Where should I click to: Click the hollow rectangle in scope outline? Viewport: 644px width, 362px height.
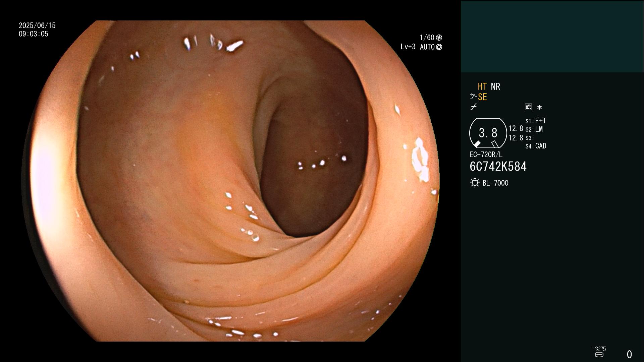tap(495, 144)
